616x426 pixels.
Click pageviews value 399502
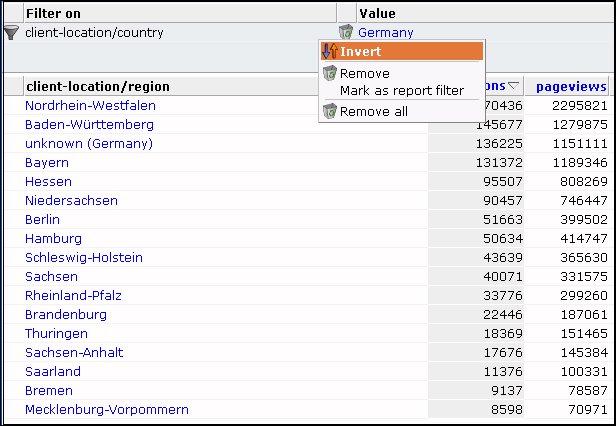[584, 219]
